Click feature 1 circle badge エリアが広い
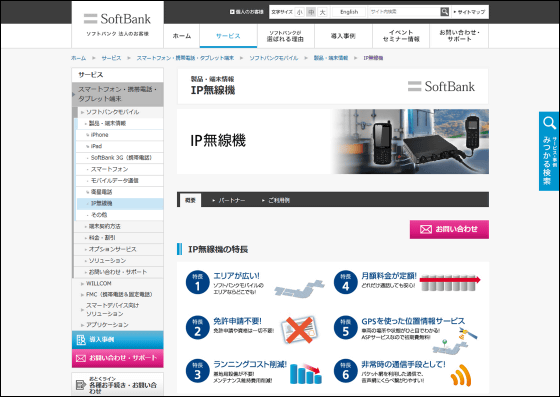This screenshot has height=397, width=560. (x=198, y=282)
